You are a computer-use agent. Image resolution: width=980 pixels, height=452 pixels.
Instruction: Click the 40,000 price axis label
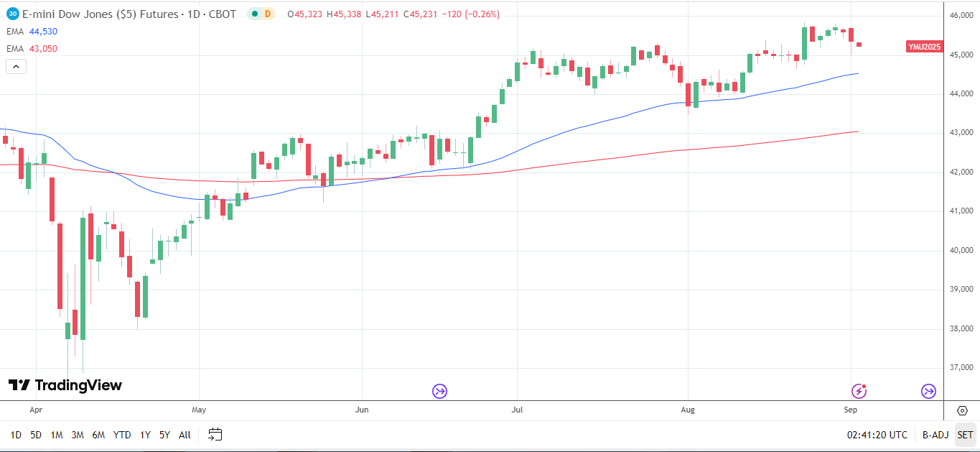(960, 251)
